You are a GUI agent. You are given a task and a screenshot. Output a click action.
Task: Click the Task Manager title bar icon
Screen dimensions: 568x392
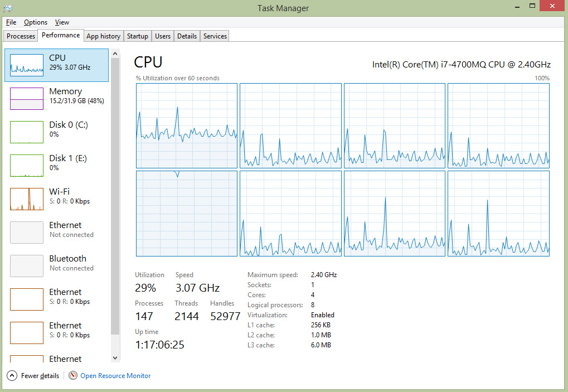coord(8,8)
